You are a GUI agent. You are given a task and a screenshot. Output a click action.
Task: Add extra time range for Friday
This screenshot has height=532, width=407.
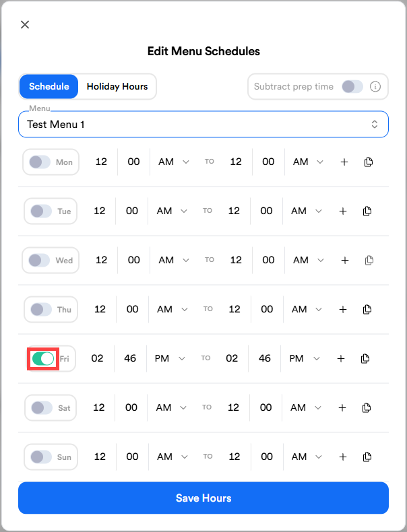coord(340,358)
